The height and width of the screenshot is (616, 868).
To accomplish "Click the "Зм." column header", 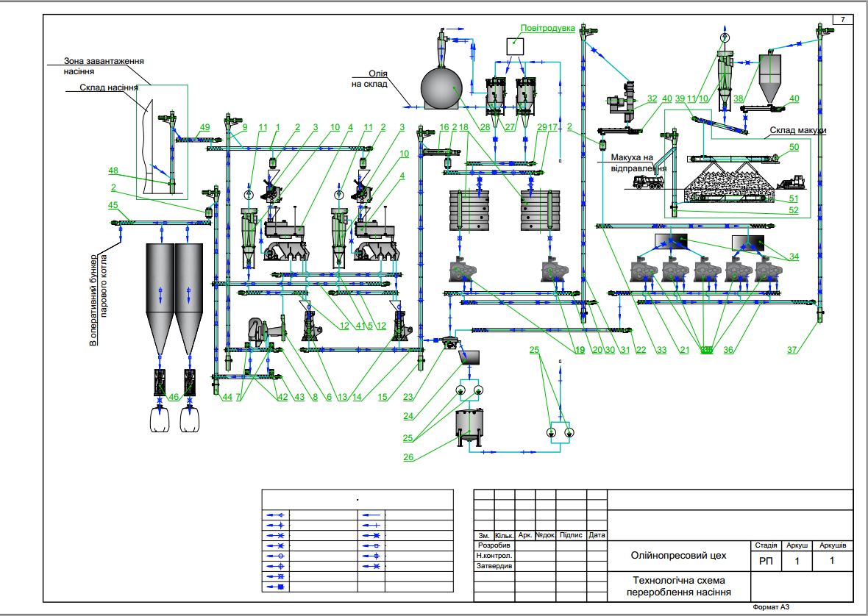I will (x=484, y=535).
